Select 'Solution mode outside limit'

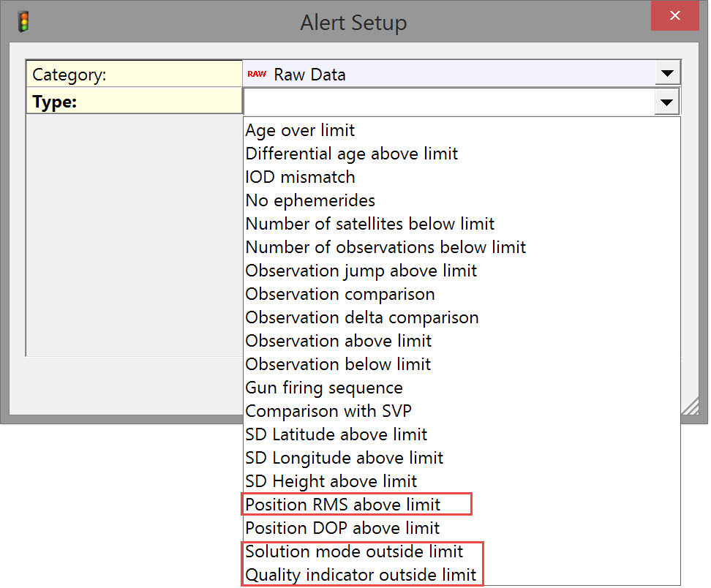[355, 551]
